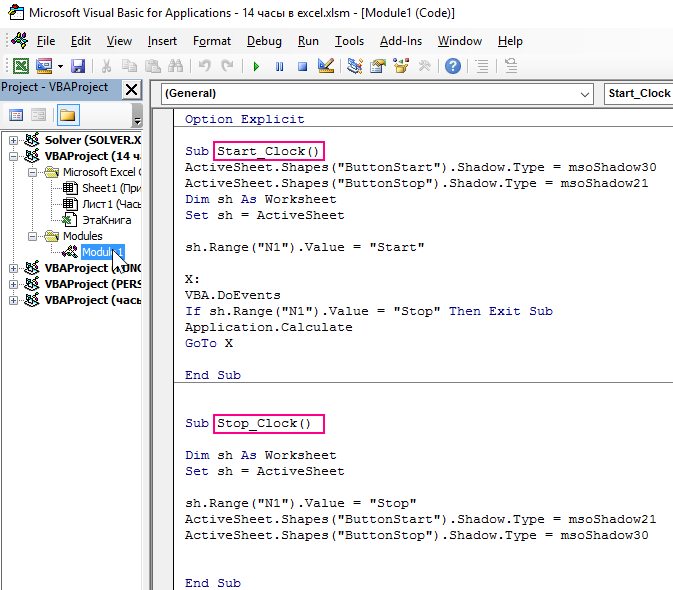The width and height of the screenshot is (673, 590).
Task: Close the Project panel with the X
Action: pos(131,88)
